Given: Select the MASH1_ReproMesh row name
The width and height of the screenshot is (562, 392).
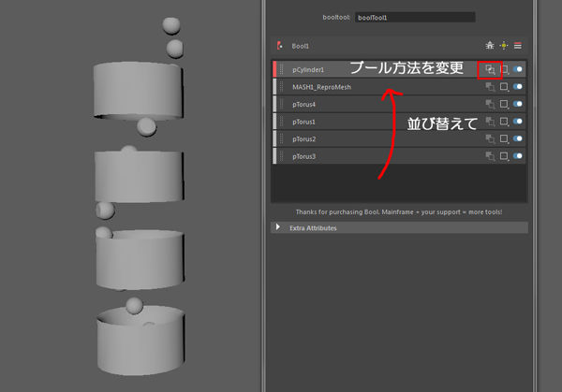Looking at the screenshot, I should click(x=321, y=87).
